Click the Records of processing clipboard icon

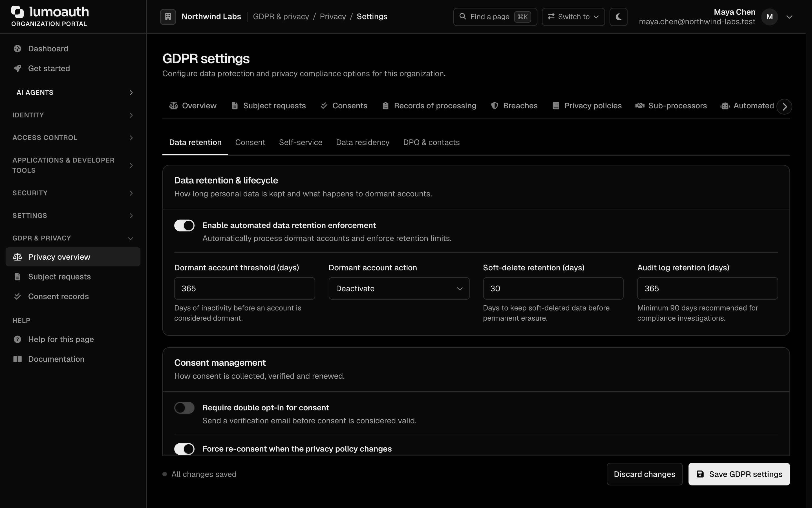[385, 106]
